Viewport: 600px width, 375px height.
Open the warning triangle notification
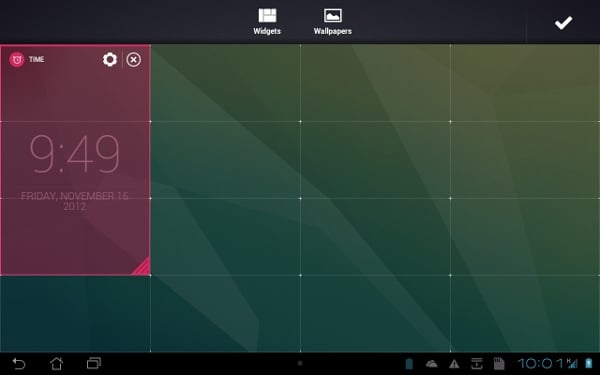click(x=454, y=364)
